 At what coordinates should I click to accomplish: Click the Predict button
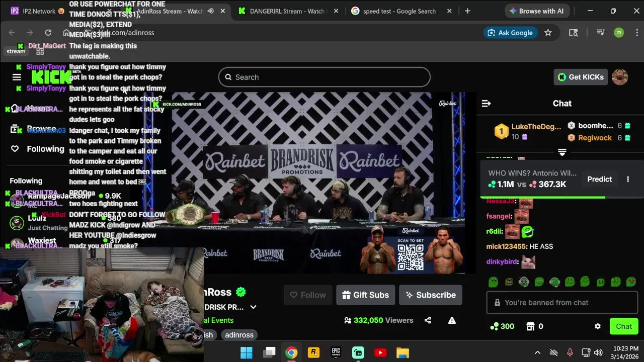tap(599, 179)
